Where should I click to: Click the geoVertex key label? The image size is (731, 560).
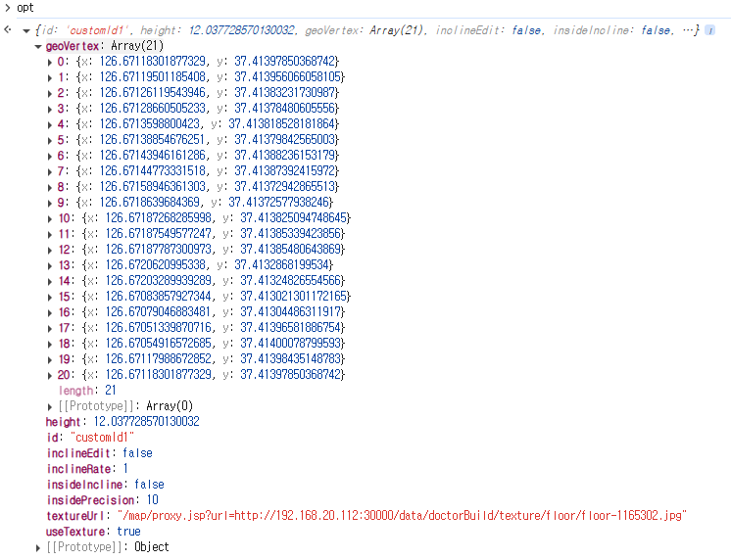pos(73,46)
